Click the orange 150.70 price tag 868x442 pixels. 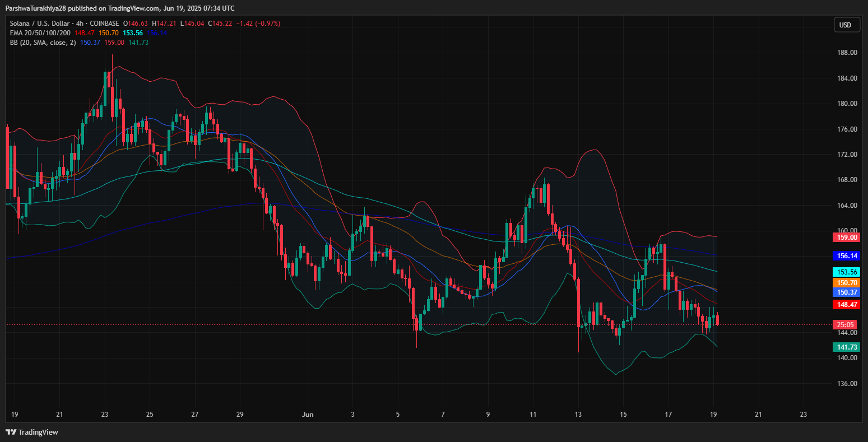click(x=847, y=283)
